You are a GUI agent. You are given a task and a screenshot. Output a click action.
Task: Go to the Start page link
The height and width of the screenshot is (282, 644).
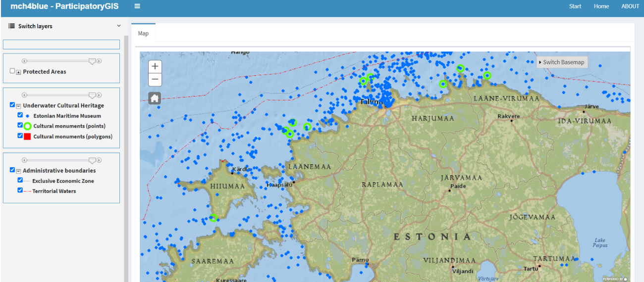(575, 6)
